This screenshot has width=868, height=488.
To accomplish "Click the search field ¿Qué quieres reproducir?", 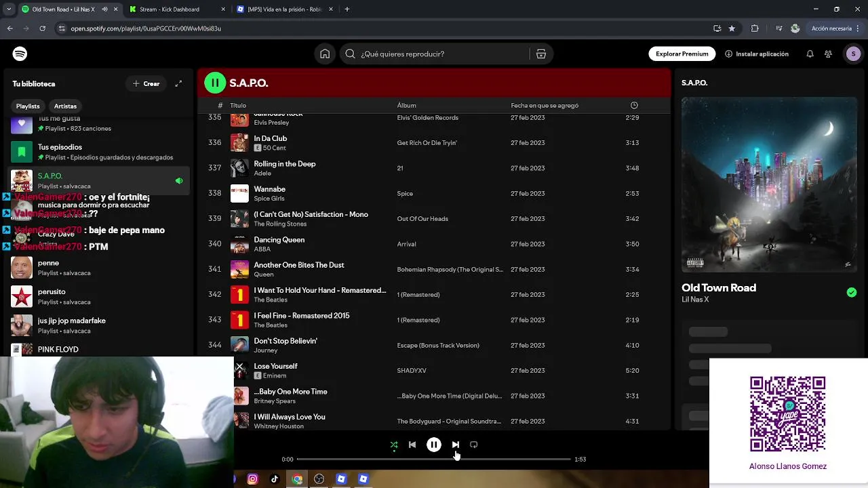I will [x=434, y=54].
